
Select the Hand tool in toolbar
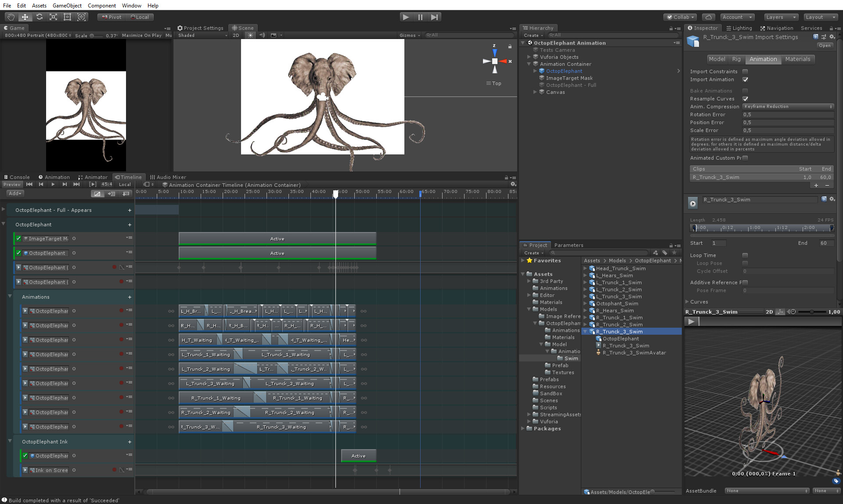11,17
